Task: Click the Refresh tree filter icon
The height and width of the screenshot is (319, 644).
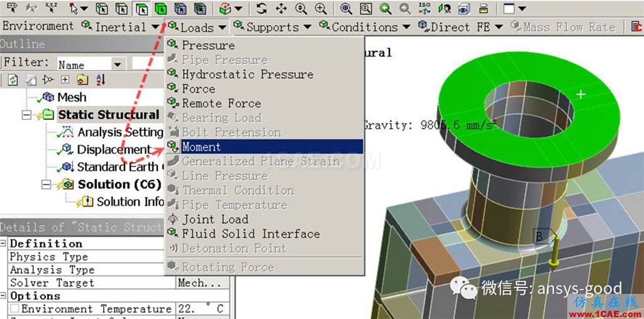Action: tap(13, 80)
